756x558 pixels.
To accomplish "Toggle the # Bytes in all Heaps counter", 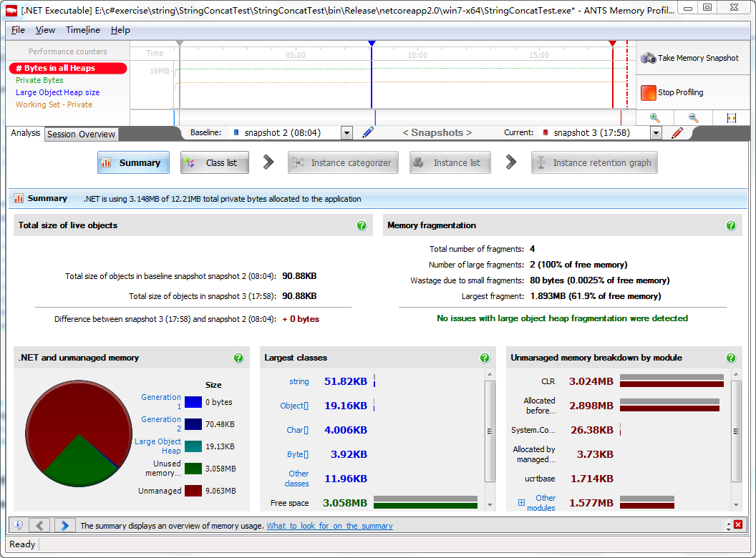I will [x=68, y=69].
